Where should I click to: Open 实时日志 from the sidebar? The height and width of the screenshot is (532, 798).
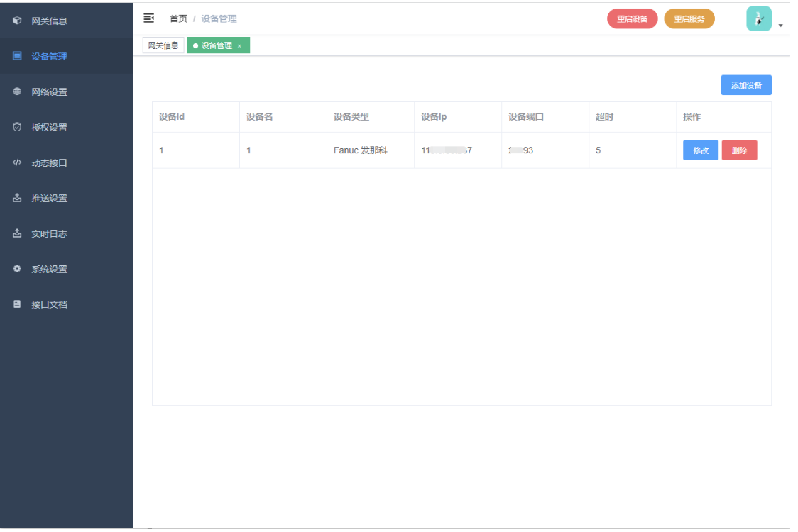pos(49,233)
